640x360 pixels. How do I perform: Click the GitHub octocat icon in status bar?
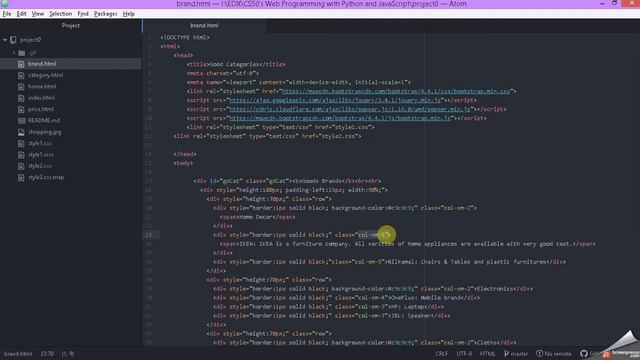[x=584, y=354]
